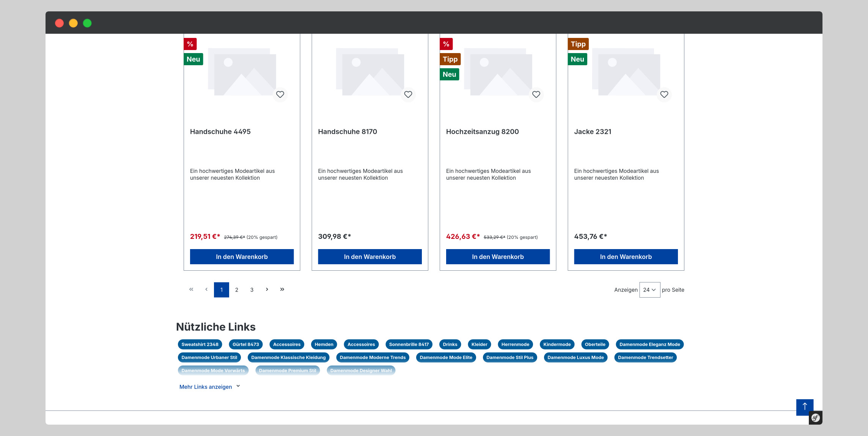
Task: Add Hochzeitsanzug 8200 to Warenkorb
Action: (x=498, y=257)
